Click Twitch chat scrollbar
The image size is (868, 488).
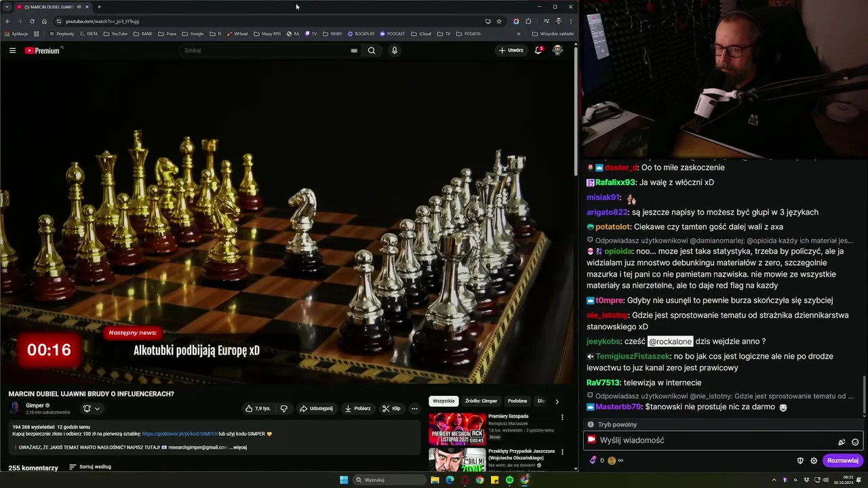point(864,393)
